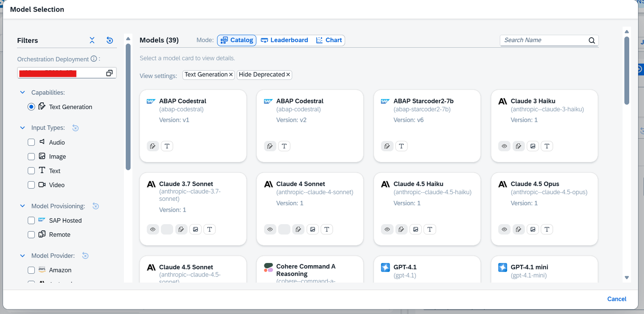Open value help in Orchestration Deployment field

tap(109, 73)
